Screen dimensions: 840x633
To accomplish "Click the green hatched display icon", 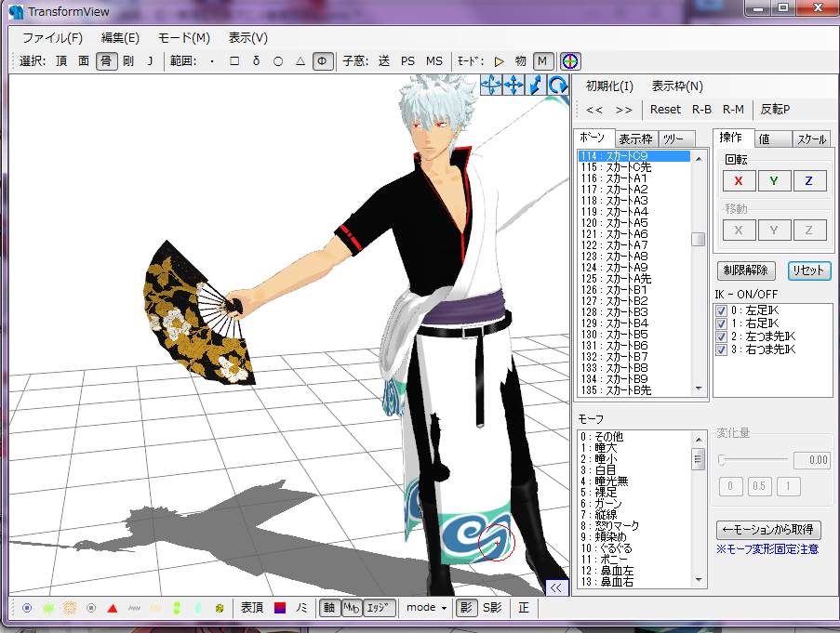I will (48, 608).
